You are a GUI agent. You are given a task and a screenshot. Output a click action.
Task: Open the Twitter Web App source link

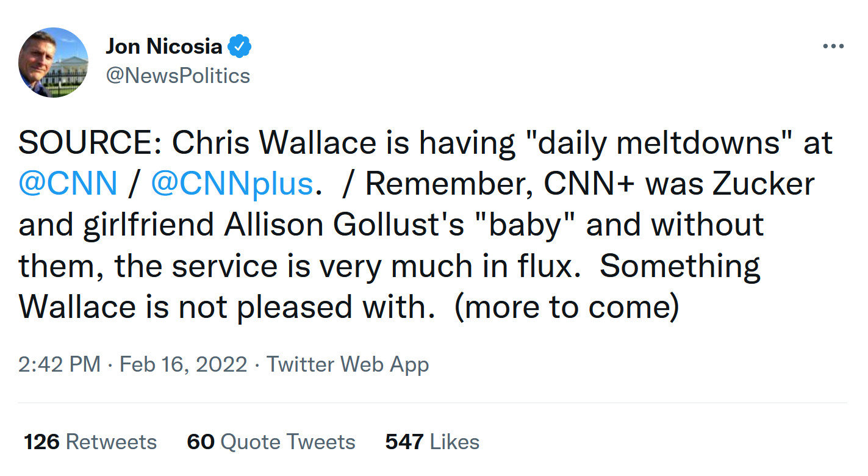point(348,364)
